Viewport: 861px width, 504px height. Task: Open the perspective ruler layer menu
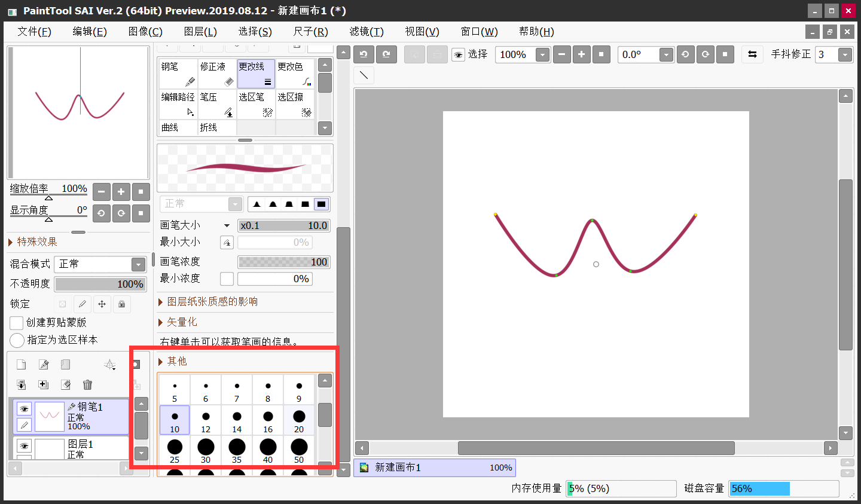(x=109, y=365)
